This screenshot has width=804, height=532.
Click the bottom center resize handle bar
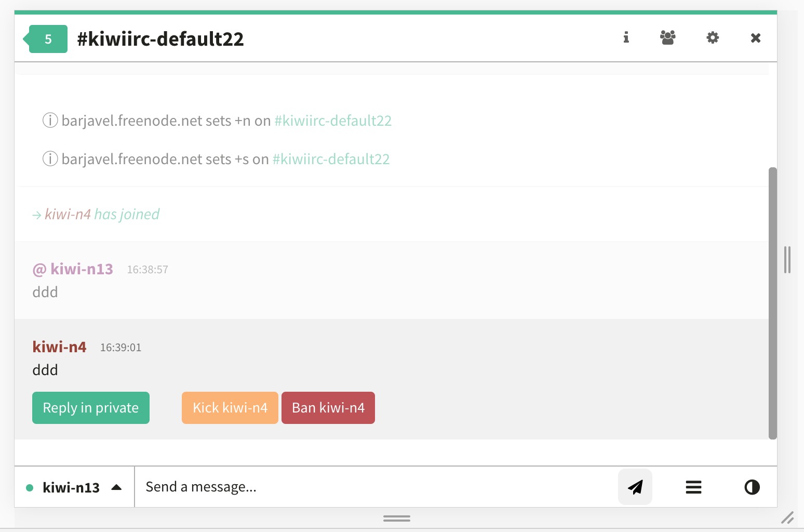[x=396, y=518]
